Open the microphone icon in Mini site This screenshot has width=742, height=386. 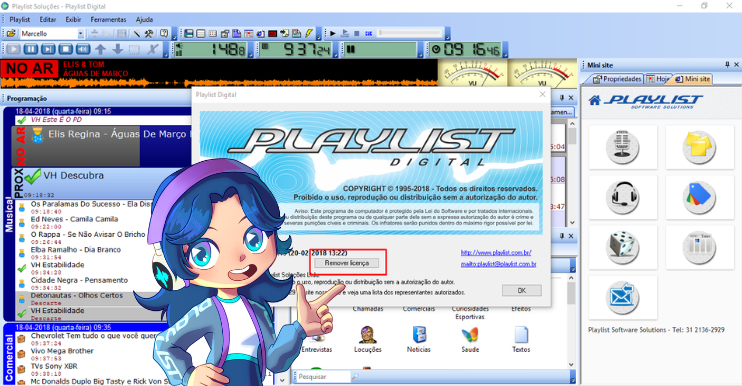(623, 147)
